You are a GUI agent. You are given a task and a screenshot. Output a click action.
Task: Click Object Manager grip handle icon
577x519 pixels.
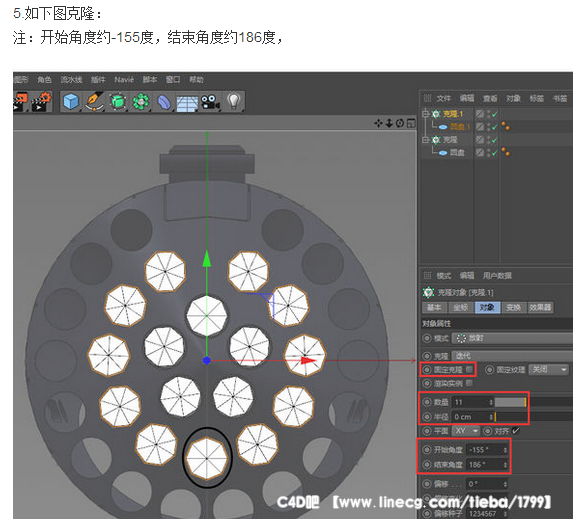[427, 98]
